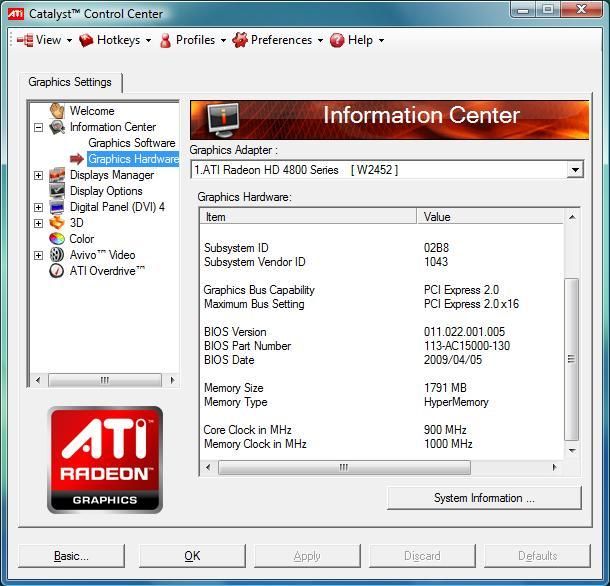Image resolution: width=610 pixels, height=586 pixels.
Task: Click tree panel scroll right arrow
Action: pyautogui.click(x=172, y=380)
